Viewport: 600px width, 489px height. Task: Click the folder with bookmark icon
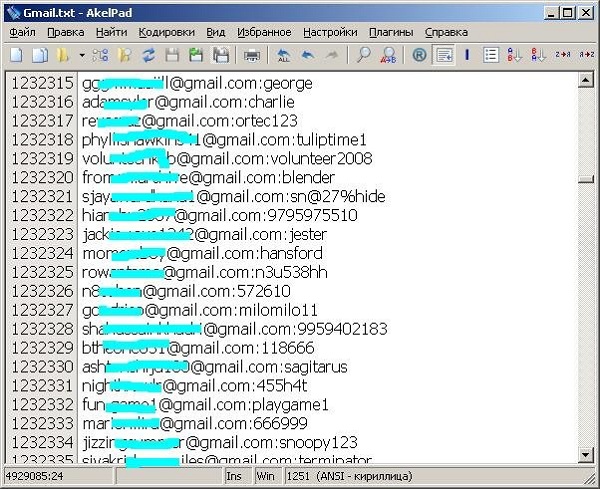click(x=124, y=55)
